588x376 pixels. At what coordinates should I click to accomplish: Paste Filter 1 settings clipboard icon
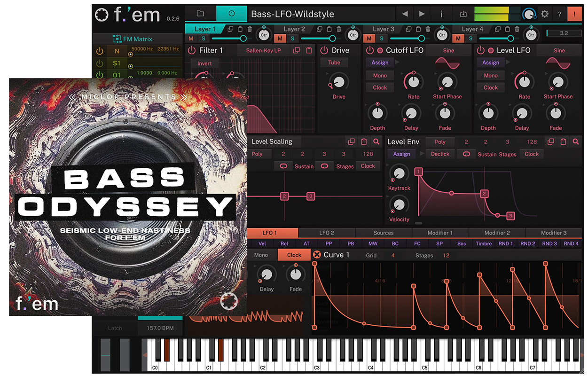tap(309, 50)
